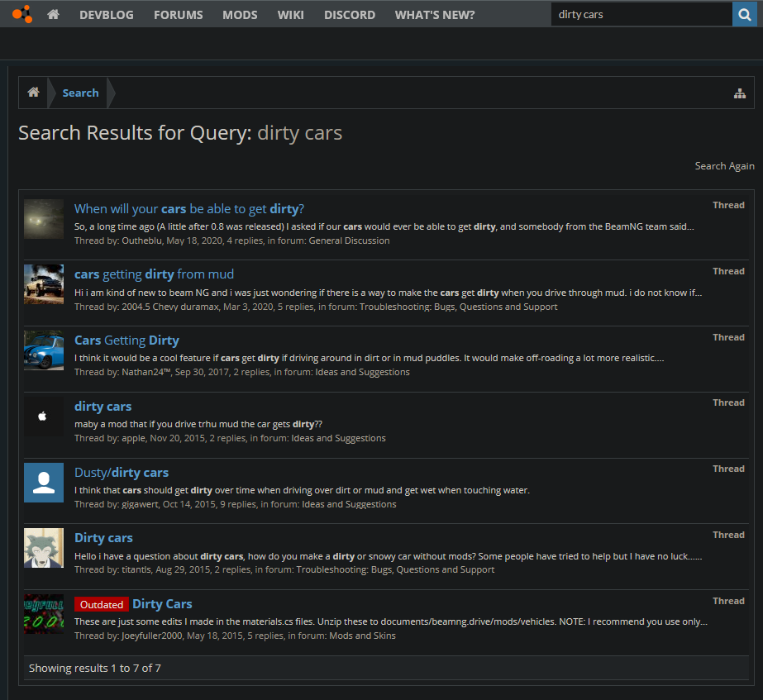The width and height of the screenshot is (763, 700).
Task: Open gigawert's default user avatar
Action: coord(44,483)
